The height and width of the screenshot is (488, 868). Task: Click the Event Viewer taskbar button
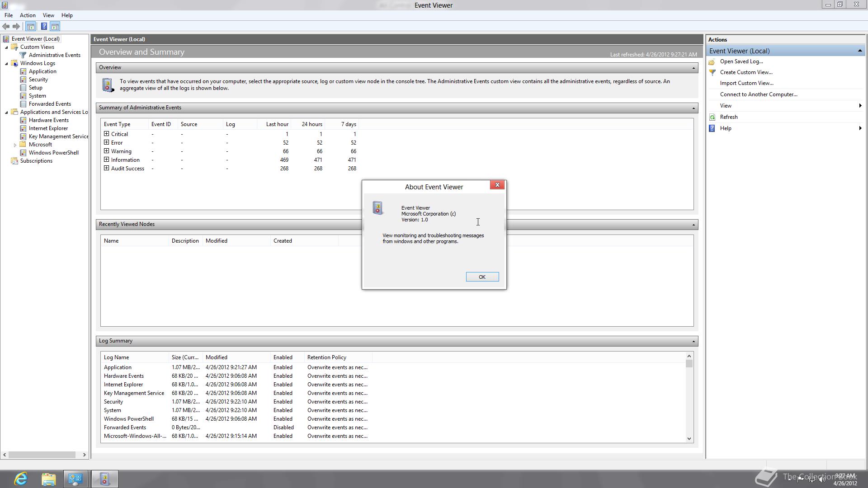point(104,479)
